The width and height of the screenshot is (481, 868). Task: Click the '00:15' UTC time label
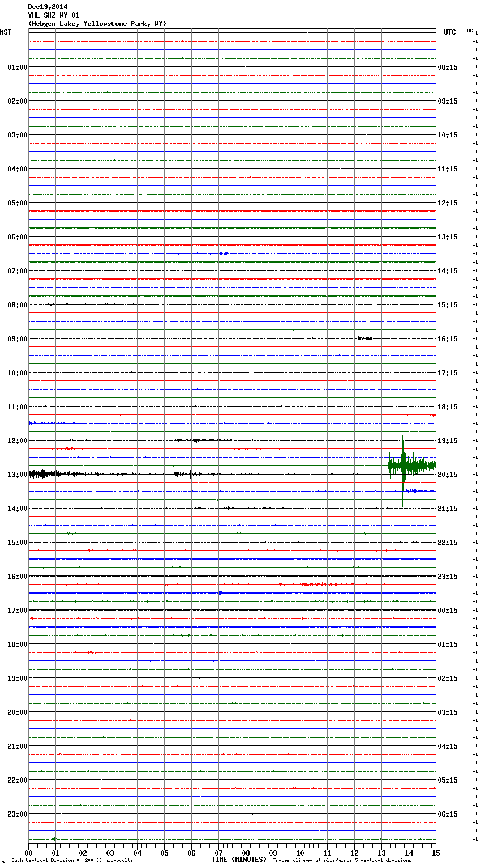(448, 611)
